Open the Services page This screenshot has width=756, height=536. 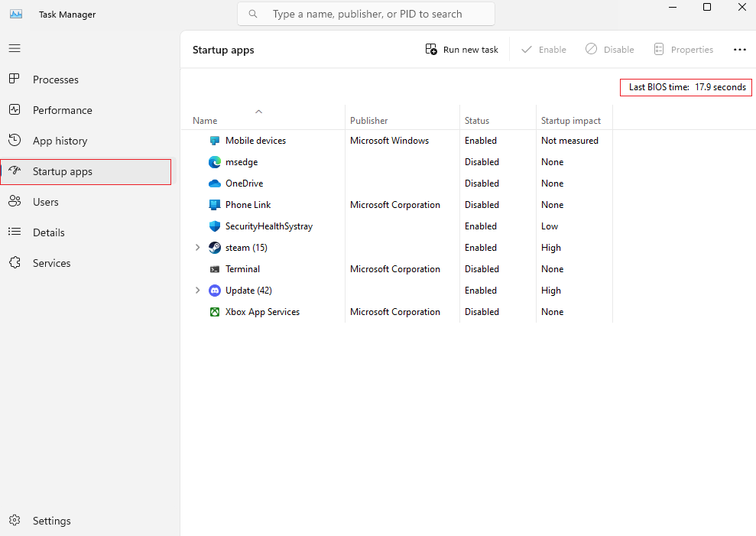point(88,263)
